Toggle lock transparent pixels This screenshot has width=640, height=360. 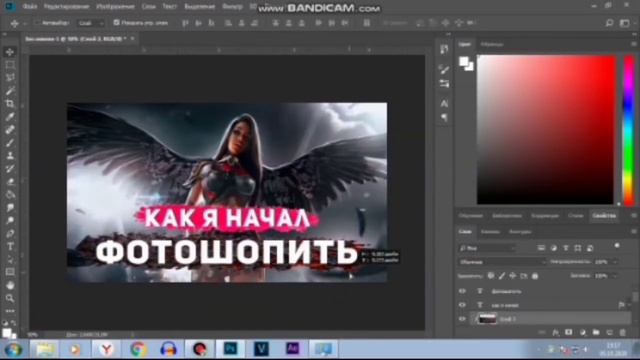point(491,276)
